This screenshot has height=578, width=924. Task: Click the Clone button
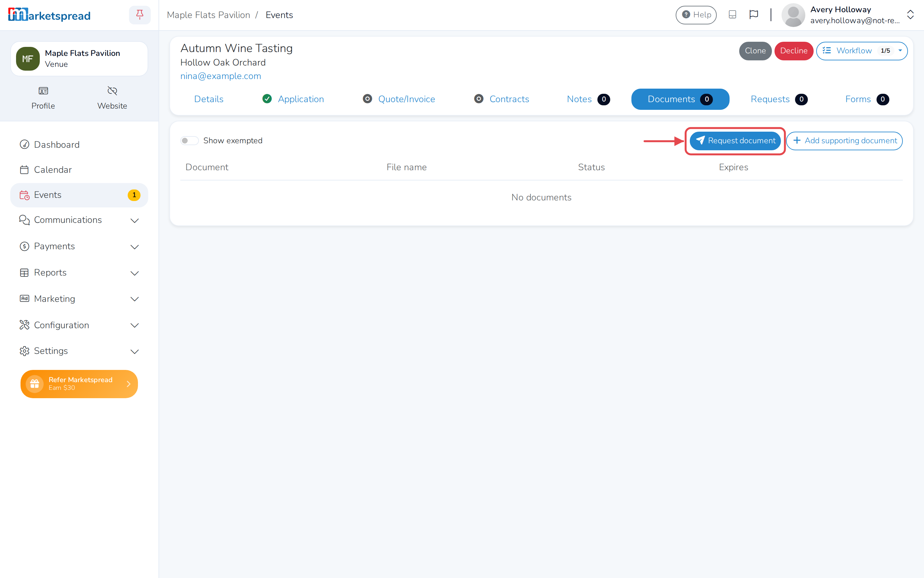pyautogui.click(x=755, y=51)
